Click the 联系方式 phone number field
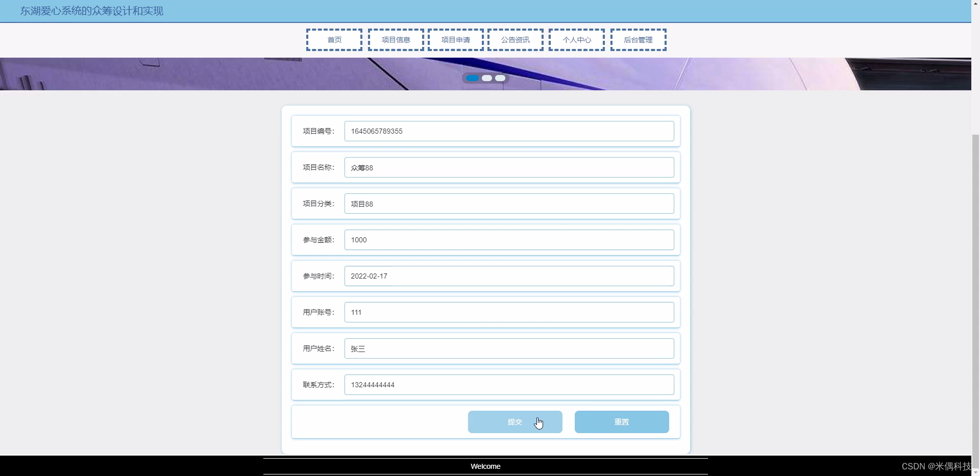 [x=509, y=385]
